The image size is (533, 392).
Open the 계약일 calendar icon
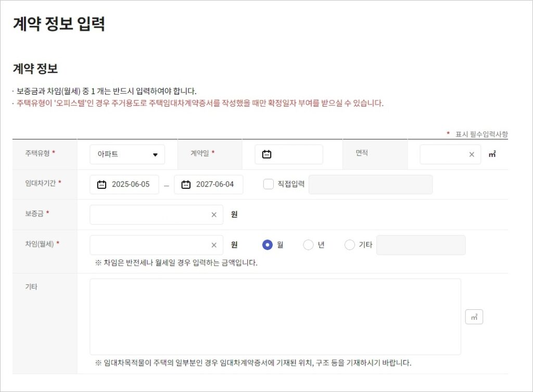(x=266, y=154)
